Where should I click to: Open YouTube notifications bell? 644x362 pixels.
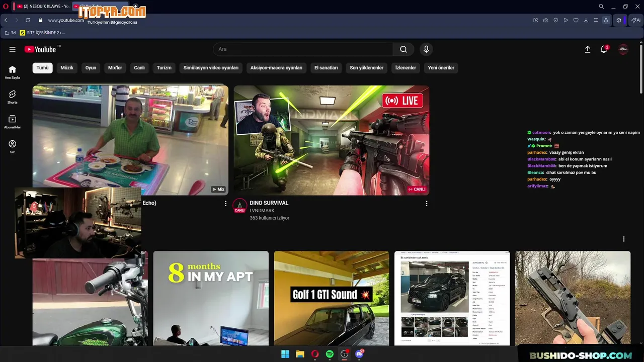point(604,49)
